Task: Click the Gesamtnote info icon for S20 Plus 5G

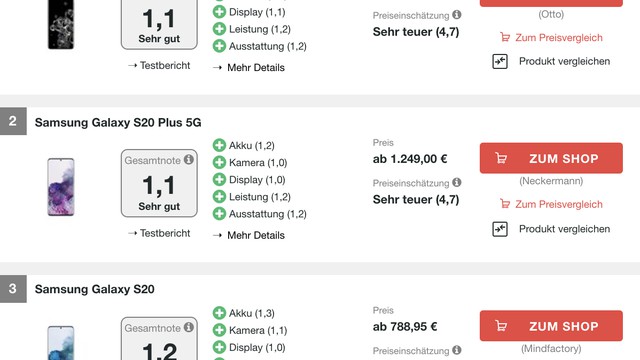Action: pyautogui.click(x=189, y=160)
